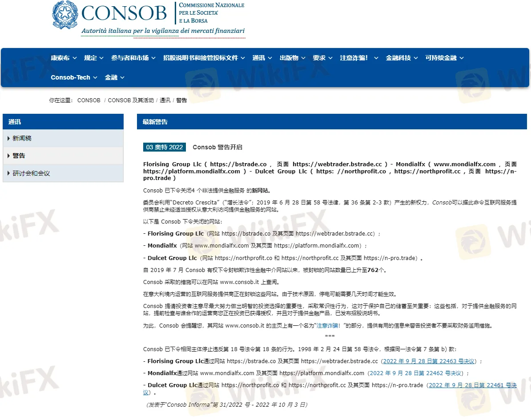The height and width of the screenshot is (420, 531).
Task: Open the 康索布 navigation menu
Action: [x=60, y=58]
